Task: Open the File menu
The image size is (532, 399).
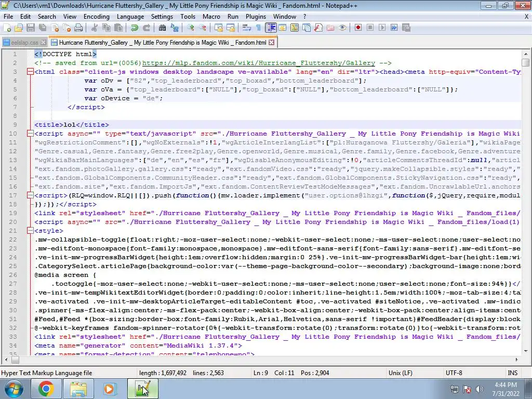Action: 8,17
